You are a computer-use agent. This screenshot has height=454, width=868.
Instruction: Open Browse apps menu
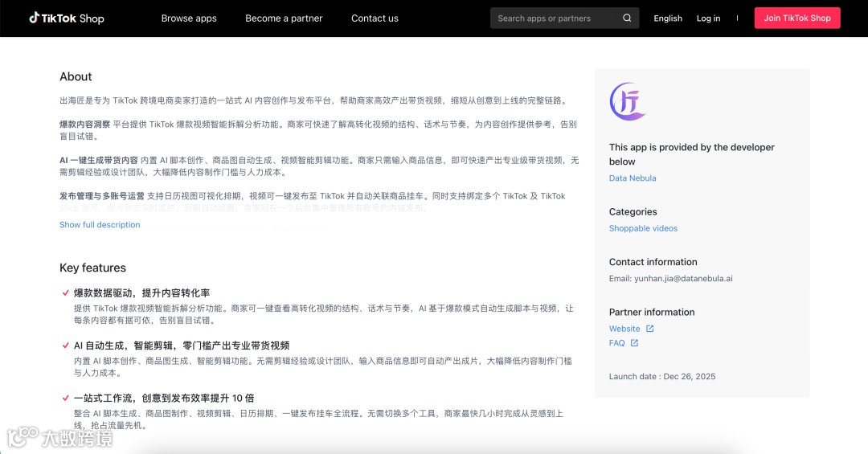[189, 18]
